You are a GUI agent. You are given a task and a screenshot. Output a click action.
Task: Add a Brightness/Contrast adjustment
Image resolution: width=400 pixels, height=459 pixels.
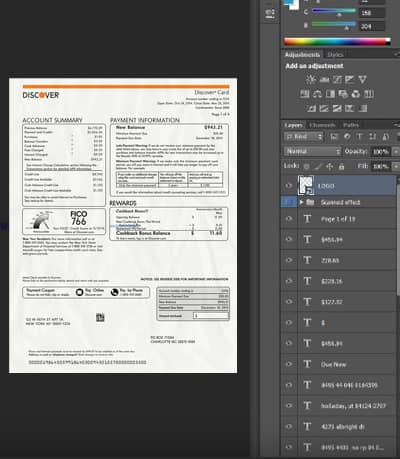(311, 79)
